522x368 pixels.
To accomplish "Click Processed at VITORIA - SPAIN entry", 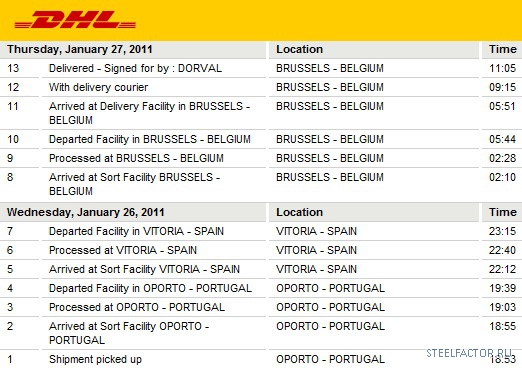I will [123, 250].
